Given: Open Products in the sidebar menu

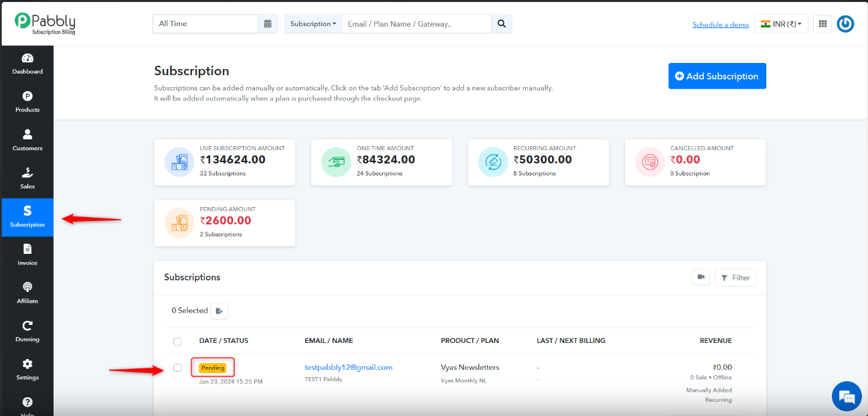Looking at the screenshot, I should point(27,102).
